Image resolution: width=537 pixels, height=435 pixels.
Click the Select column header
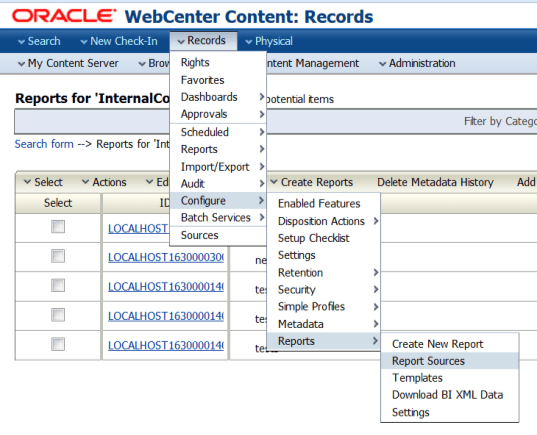click(58, 203)
